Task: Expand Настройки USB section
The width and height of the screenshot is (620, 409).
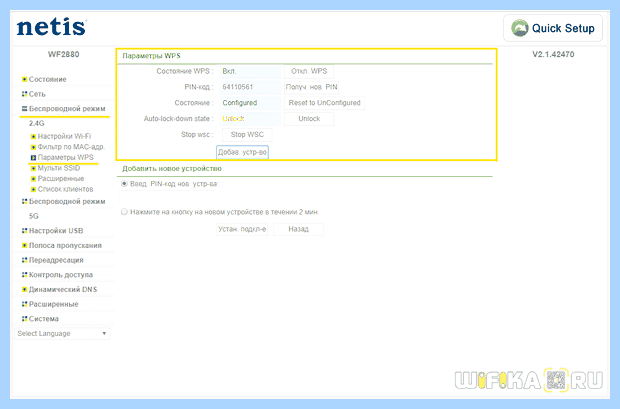Action: click(x=56, y=231)
